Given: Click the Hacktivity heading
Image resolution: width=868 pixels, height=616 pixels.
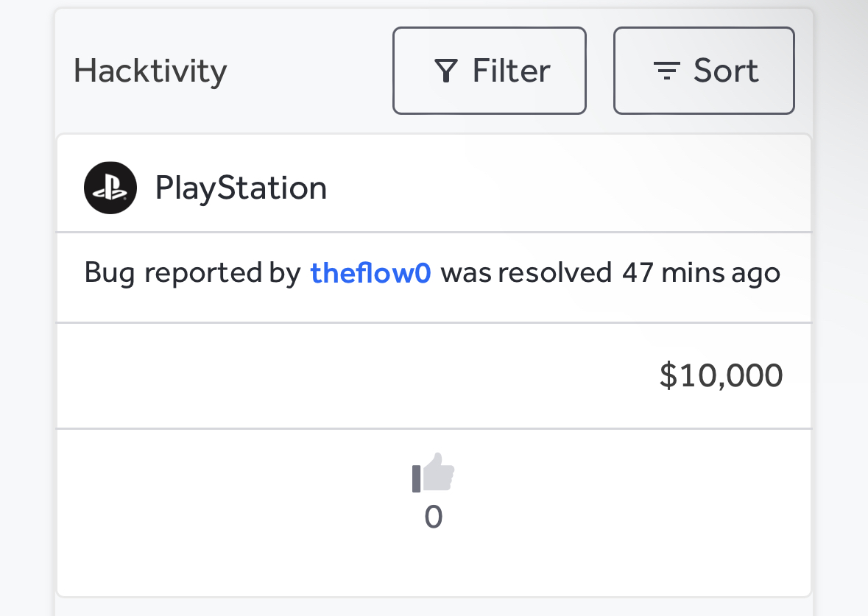Looking at the screenshot, I should pos(150,71).
